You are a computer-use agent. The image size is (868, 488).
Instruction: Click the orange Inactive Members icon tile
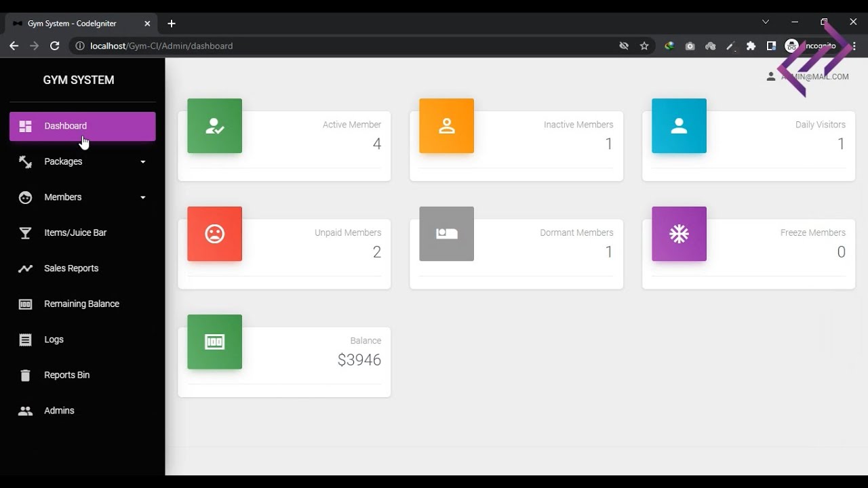(446, 126)
